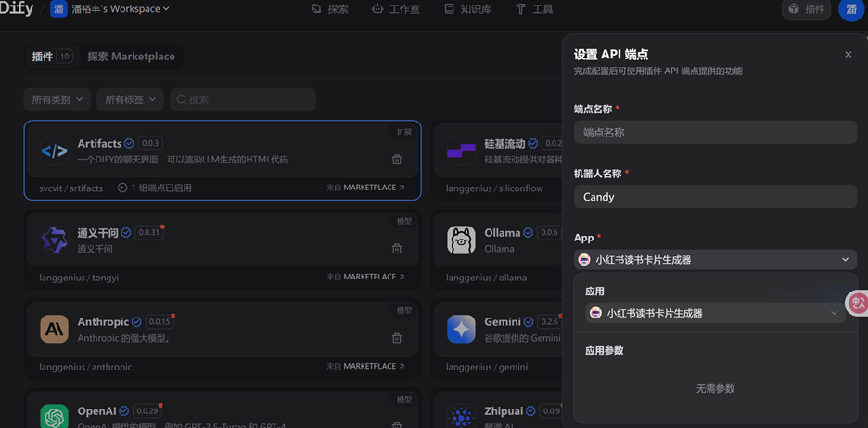The image size is (868, 428).
Task: Delete the Anthropic plugin via trash icon
Action: coord(396,338)
